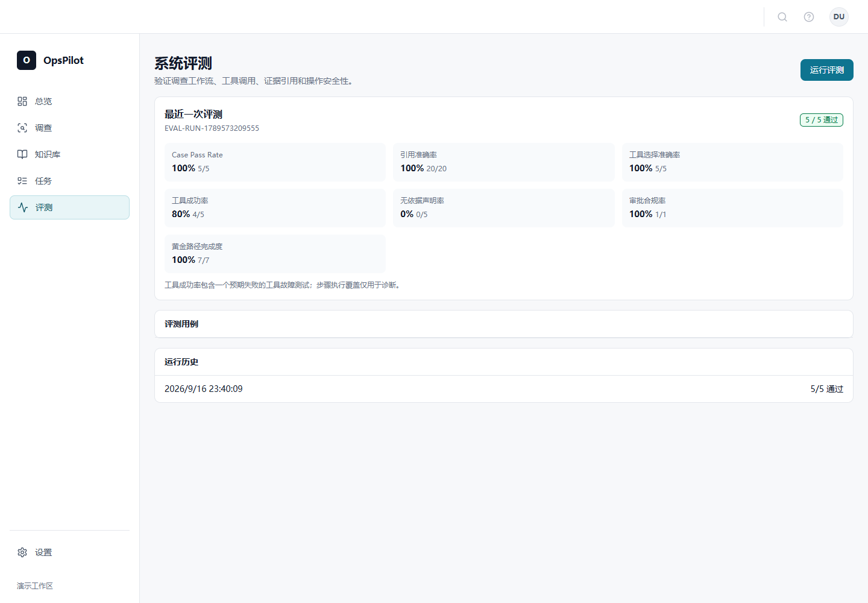This screenshot has width=868, height=603.
Task: Click the 5 / 5 通过 status badge
Action: click(x=822, y=120)
